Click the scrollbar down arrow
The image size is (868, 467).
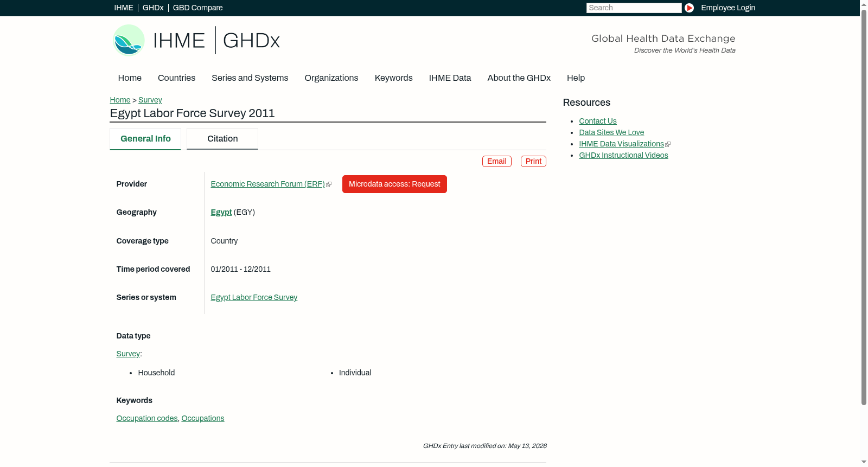864,463
